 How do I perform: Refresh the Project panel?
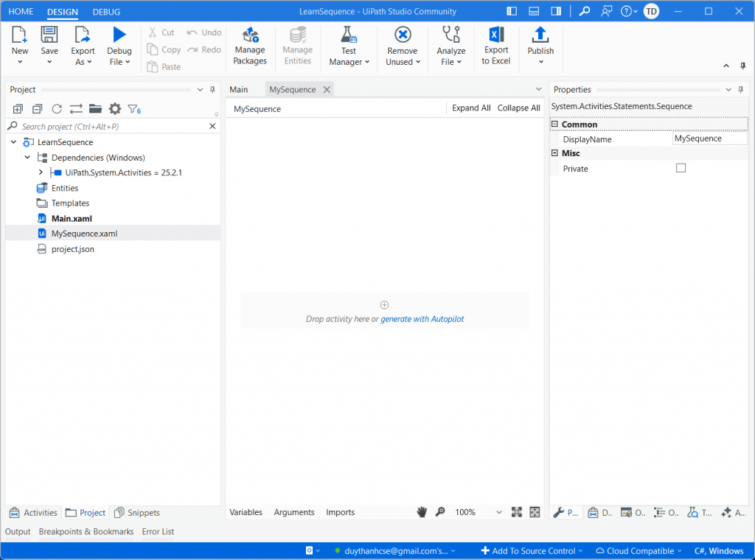(x=57, y=109)
